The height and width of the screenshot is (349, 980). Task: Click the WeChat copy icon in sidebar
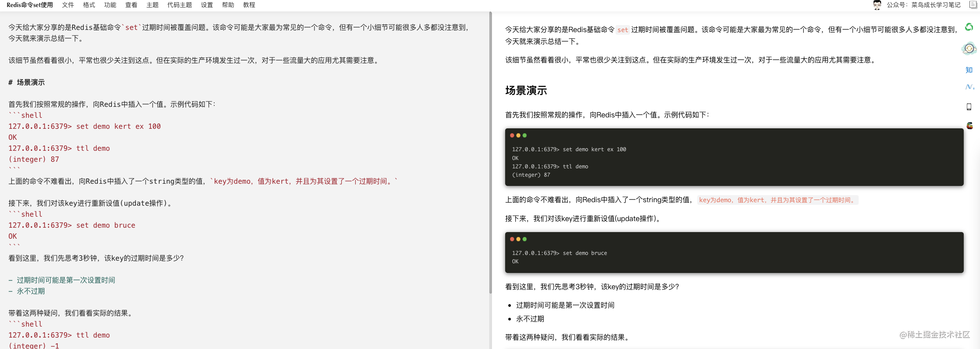969,27
